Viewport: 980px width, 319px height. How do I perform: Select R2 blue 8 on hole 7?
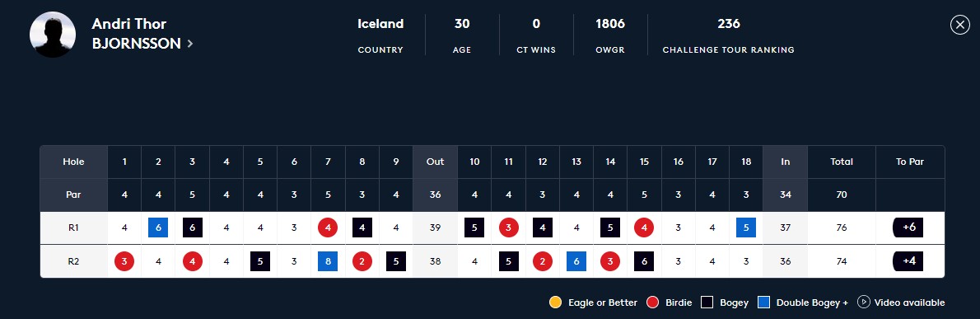pyautogui.click(x=328, y=260)
